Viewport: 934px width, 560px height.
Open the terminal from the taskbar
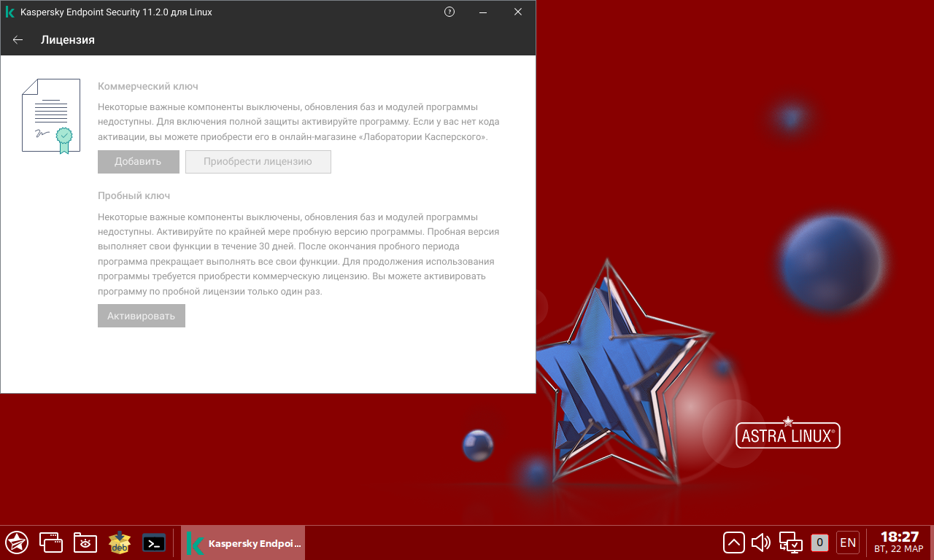click(x=154, y=542)
